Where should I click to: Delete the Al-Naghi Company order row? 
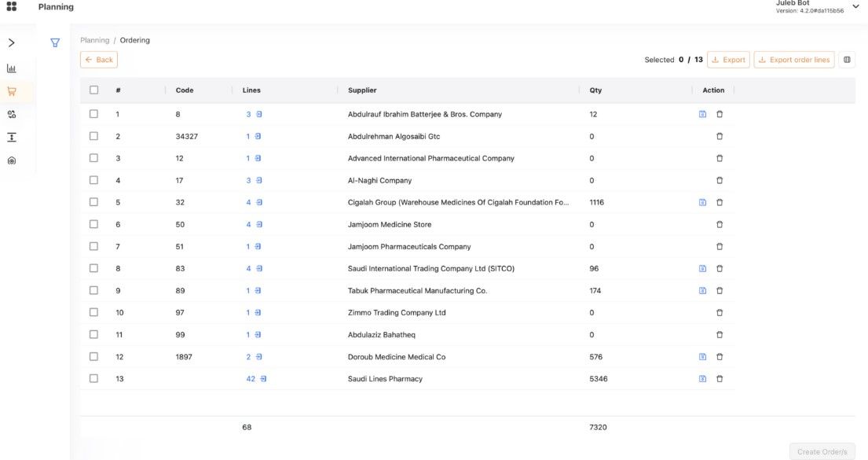[720, 180]
